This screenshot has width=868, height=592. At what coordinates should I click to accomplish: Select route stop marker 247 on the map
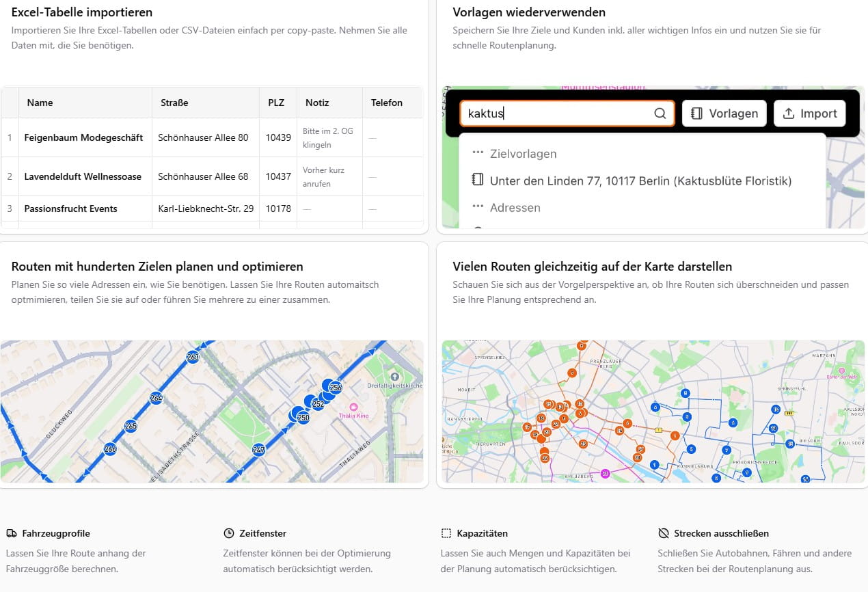coord(259,450)
